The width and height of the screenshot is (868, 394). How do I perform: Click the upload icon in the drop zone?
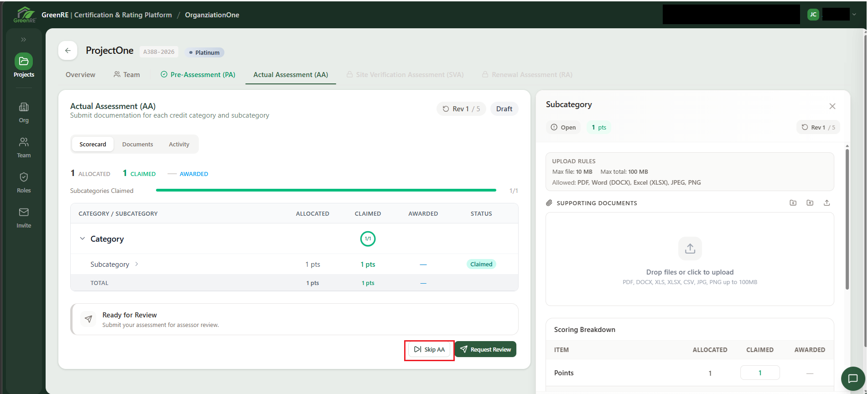[x=690, y=249]
